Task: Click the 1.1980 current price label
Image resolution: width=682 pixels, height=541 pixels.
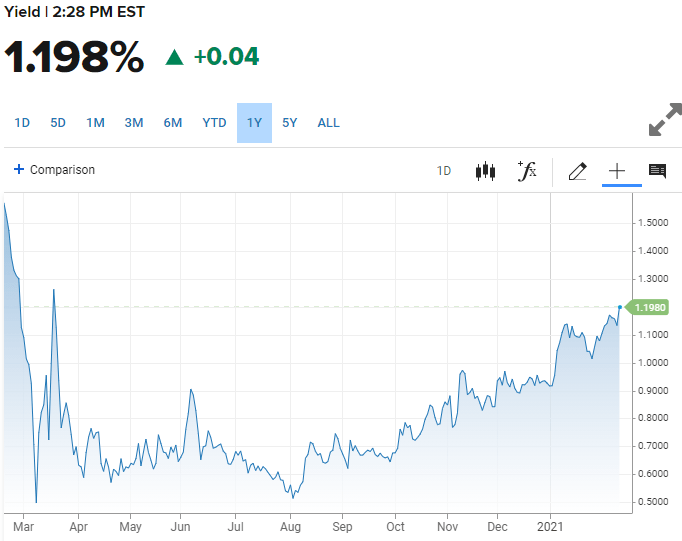Action: pos(647,307)
